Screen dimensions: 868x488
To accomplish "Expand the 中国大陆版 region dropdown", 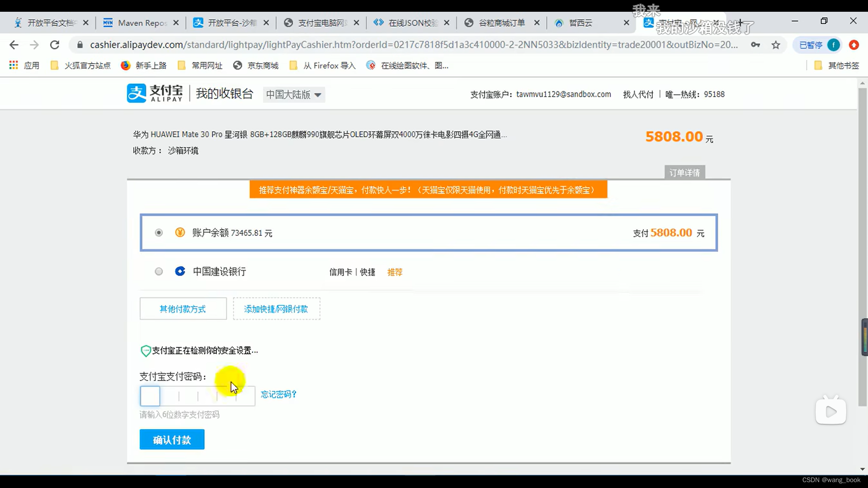I will point(294,94).
